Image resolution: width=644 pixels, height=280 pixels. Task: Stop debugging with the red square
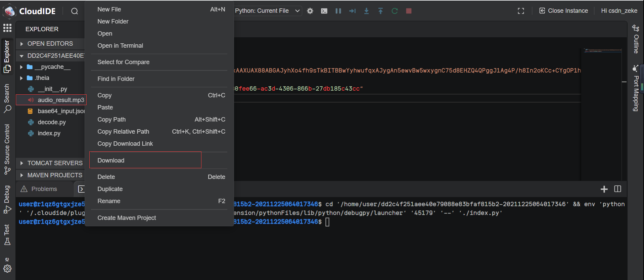(x=409, y=11)
